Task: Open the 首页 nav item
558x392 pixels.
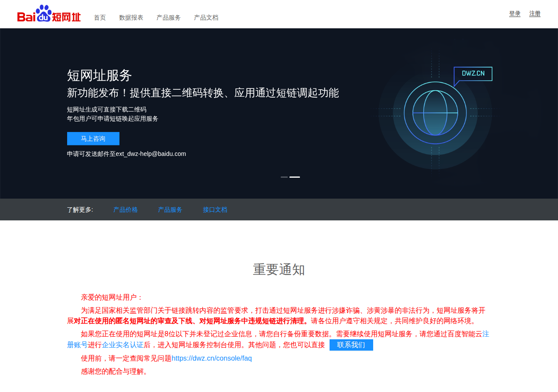Action: pos(100,17)
